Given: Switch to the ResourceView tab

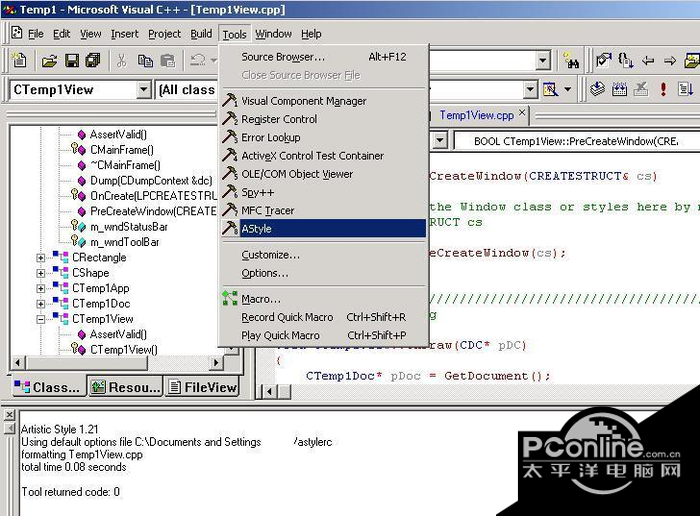Looking at the screenshot, I should point(126,387).
